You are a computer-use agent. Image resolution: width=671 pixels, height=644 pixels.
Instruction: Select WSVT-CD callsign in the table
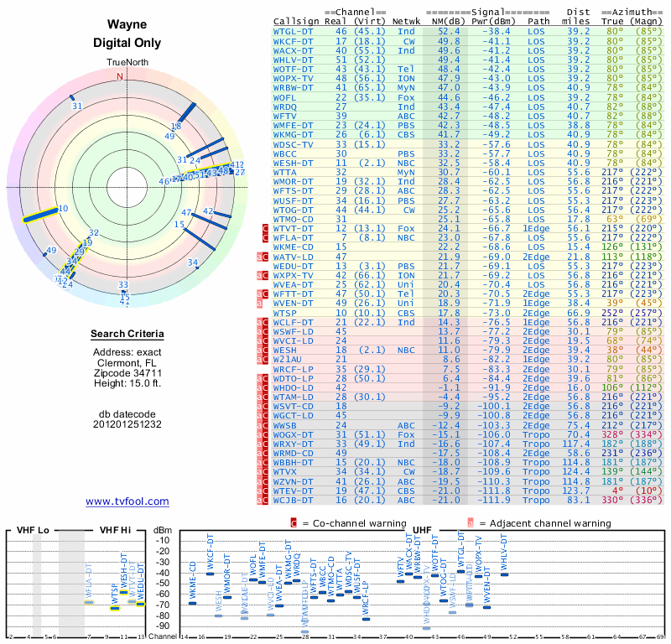293,407
